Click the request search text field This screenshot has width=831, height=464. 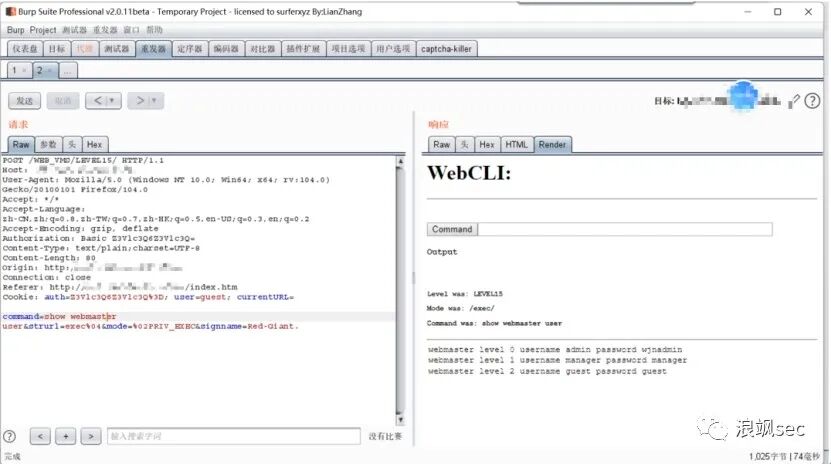tap(234, 436)
